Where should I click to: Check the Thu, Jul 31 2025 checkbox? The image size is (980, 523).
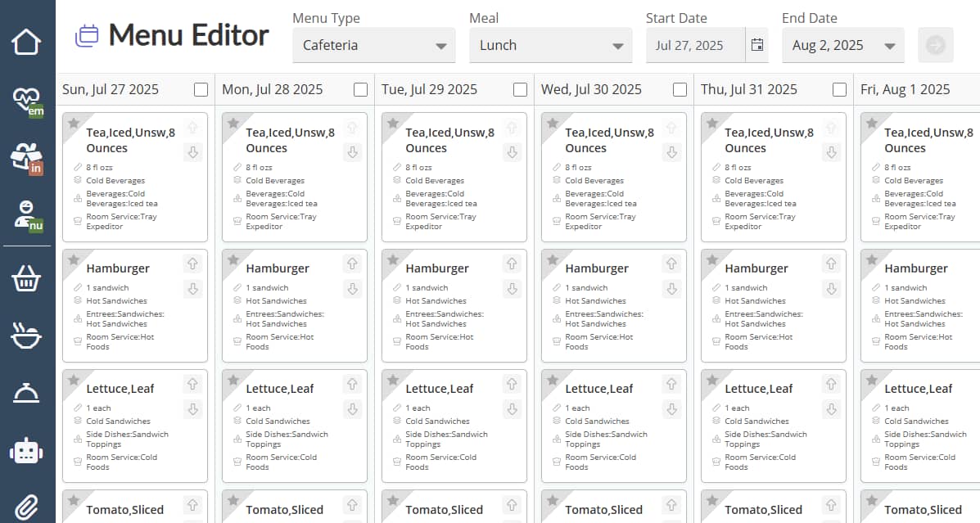(x=839, y=90)
